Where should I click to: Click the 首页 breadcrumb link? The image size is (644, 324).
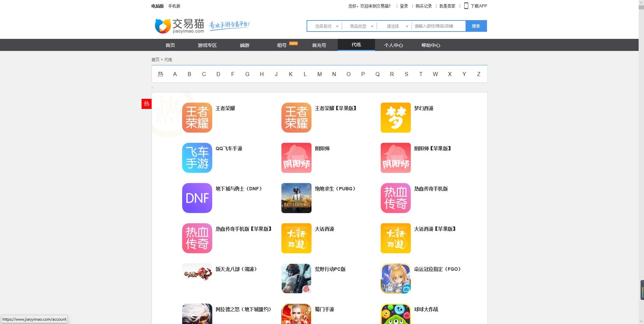pos(155,60)
